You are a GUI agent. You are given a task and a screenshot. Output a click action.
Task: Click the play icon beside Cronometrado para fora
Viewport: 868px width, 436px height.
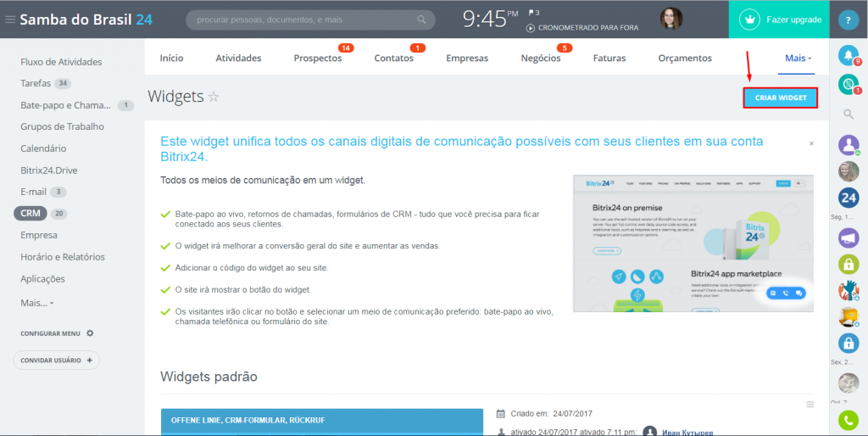pyautogui.click(x=531, y=28)
